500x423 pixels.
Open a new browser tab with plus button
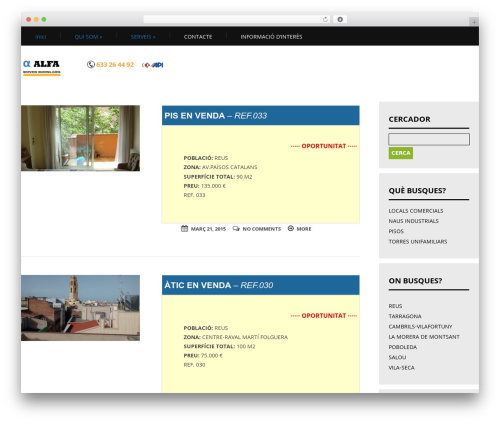click(x=474, y=22)
